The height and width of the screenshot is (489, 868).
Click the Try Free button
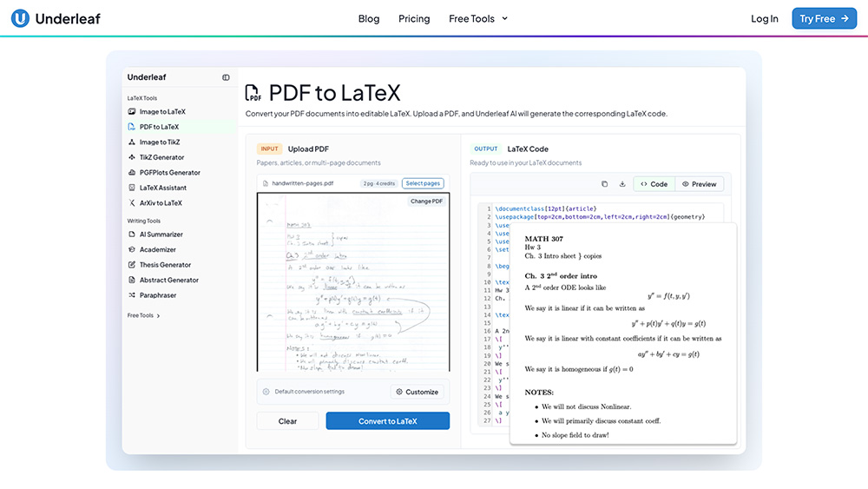click(825, 18)
